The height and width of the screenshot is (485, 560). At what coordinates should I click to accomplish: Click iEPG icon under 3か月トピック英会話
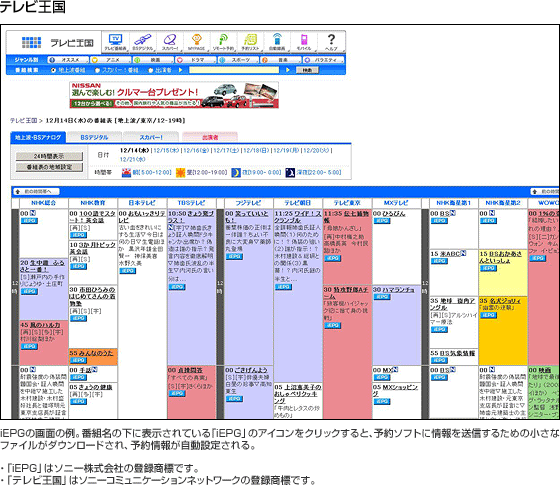[79, 266]
